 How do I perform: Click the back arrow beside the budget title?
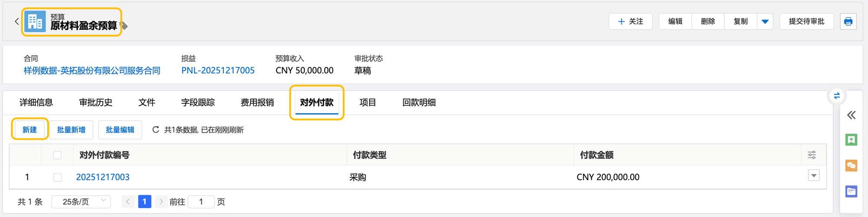click(x=16, y=21)
